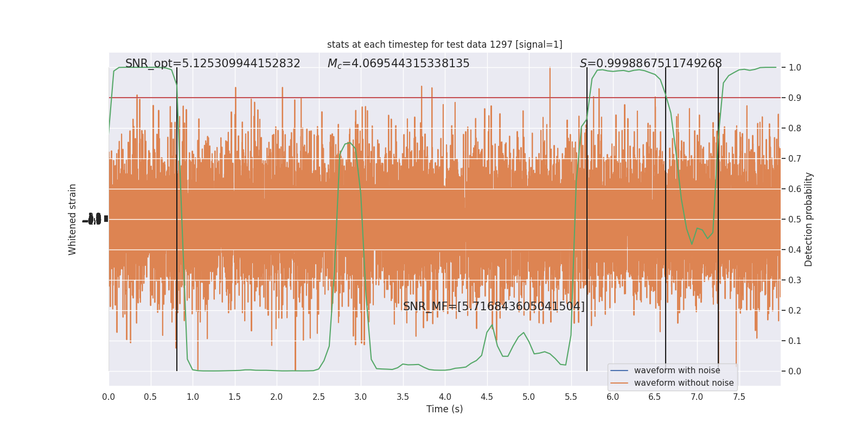Select the Mc=4.069544315338135 annotation

[x=398, y=63]
